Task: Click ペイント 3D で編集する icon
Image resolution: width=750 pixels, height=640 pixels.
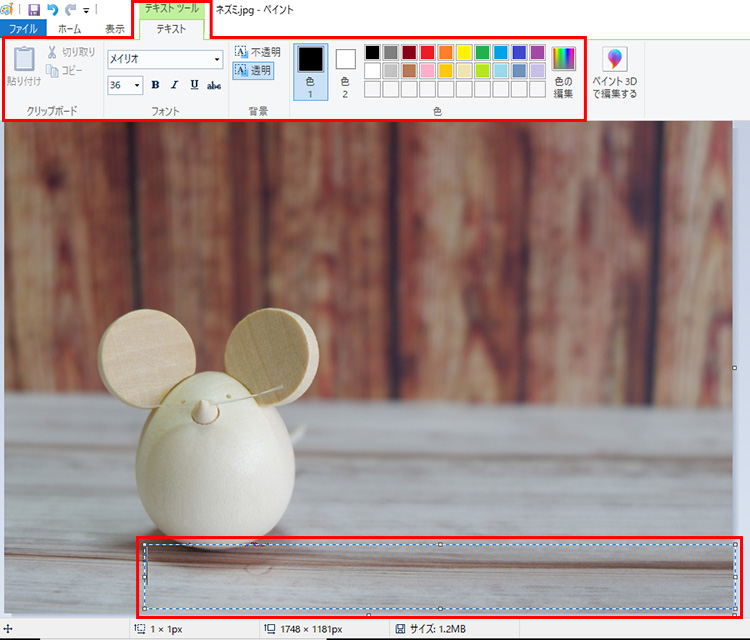Action: 617,72
